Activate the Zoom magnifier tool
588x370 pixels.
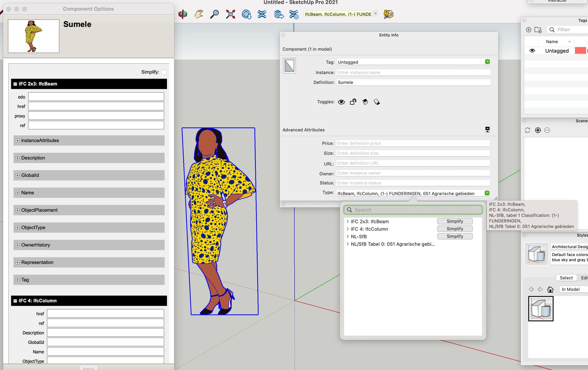[214, 14]
